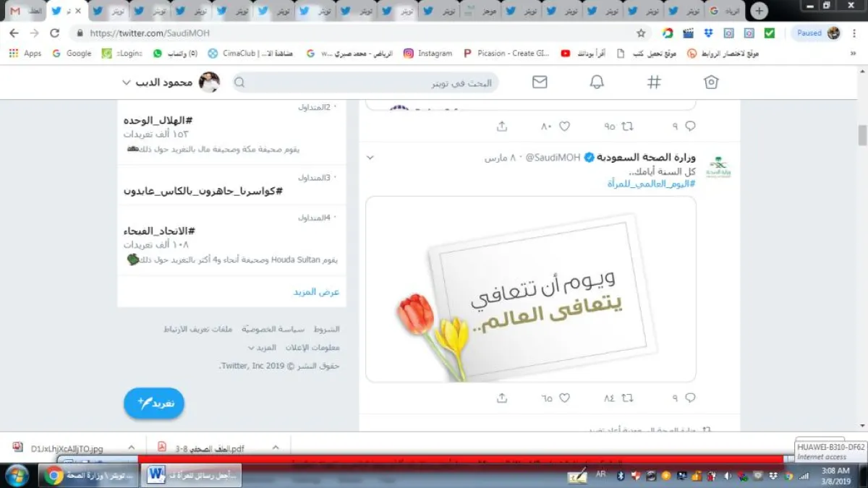Image resolution: width=868 pixels, height=488 pixels.
Task: Share the Saudi MOH women's day tweet
Action: point(502,398)
